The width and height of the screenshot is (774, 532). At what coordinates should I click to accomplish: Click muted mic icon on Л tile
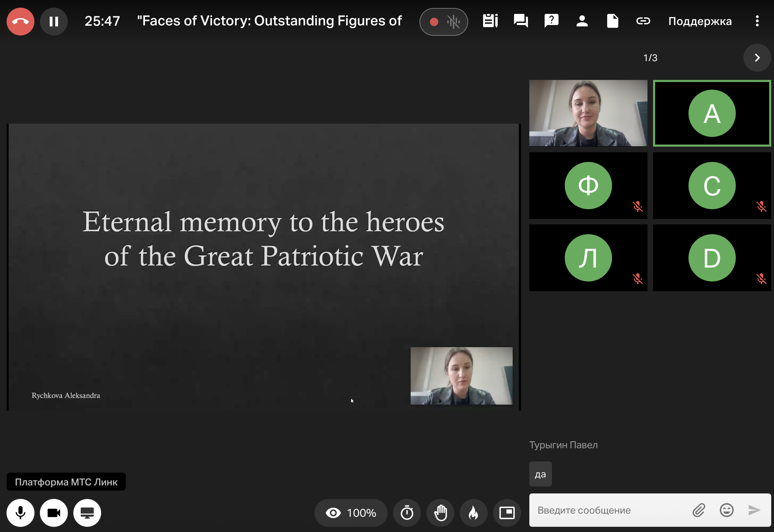pyautogui.click(x=637, y=279)
